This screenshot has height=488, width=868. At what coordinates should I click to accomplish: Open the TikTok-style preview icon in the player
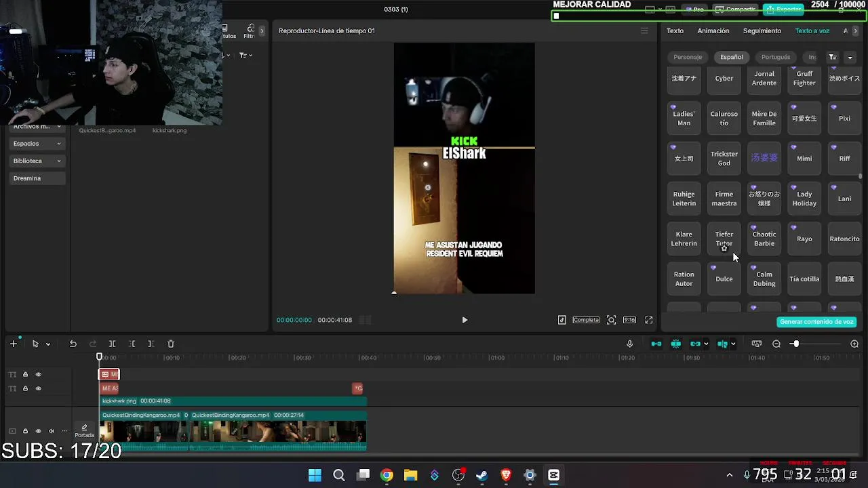pos(562,320)
